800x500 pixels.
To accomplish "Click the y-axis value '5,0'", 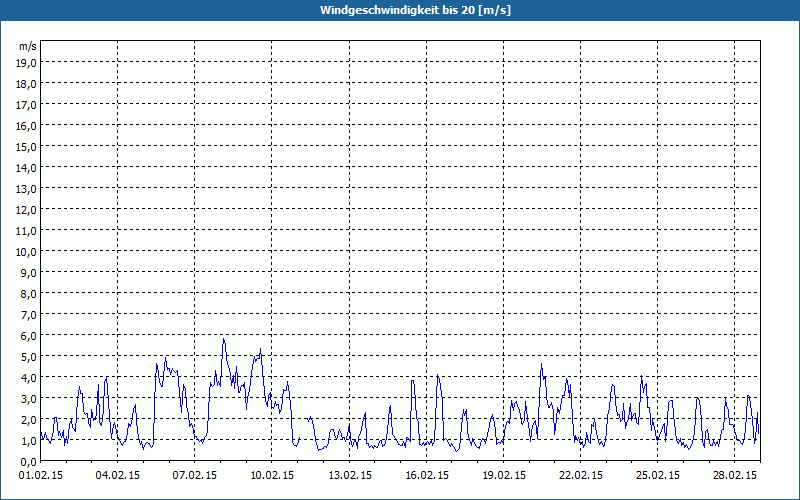I will point(29,357).
